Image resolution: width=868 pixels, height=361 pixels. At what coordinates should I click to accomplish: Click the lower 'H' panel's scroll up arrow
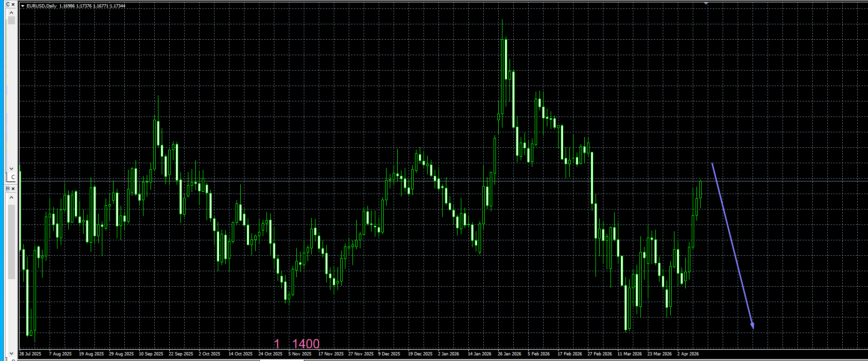click(12, 197)
